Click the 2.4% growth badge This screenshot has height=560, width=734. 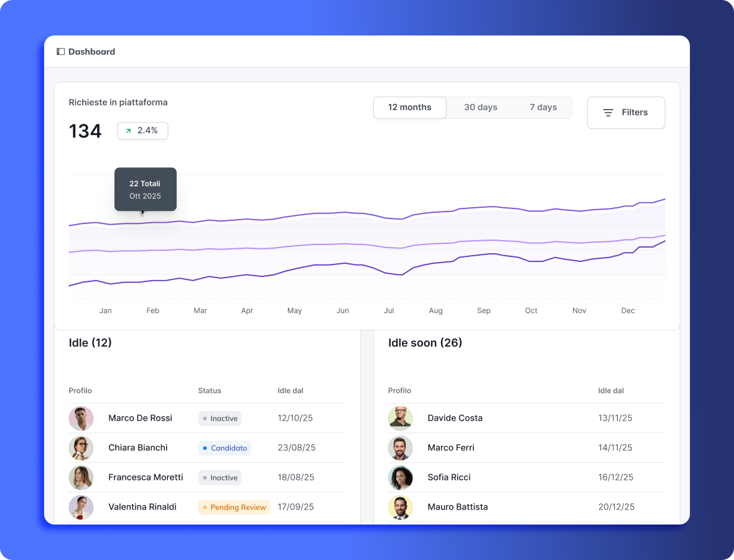click(142, 131)
